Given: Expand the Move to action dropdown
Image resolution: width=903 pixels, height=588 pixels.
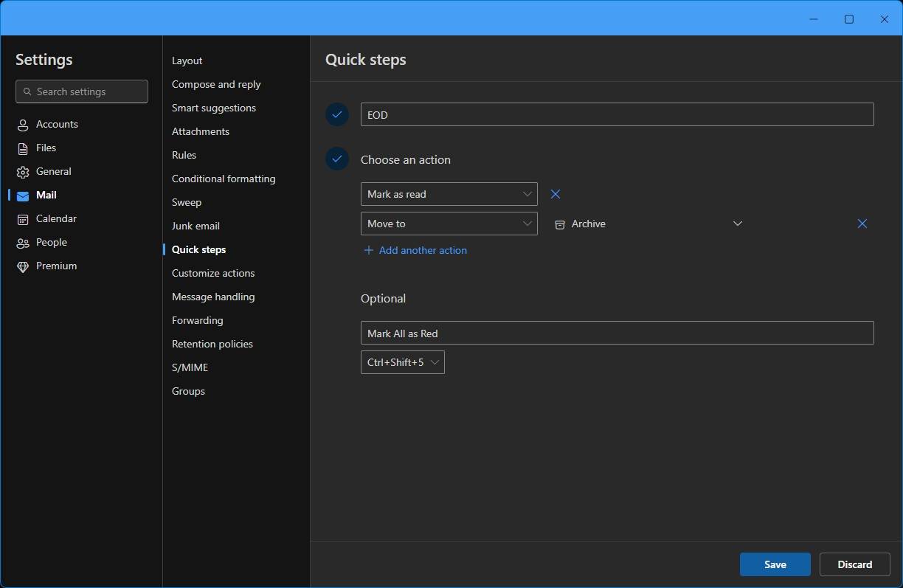Looking at the screenshot, I should 449,224.
